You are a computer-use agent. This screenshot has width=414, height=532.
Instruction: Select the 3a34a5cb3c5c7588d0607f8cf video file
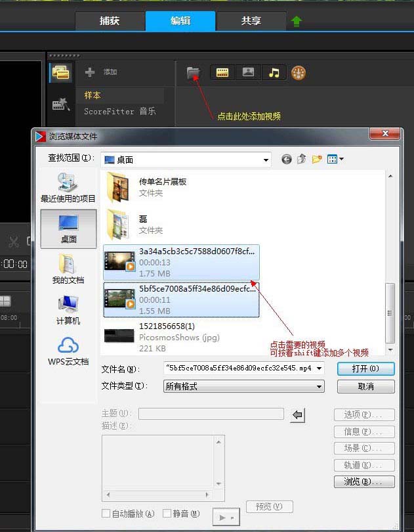(181, 262)
